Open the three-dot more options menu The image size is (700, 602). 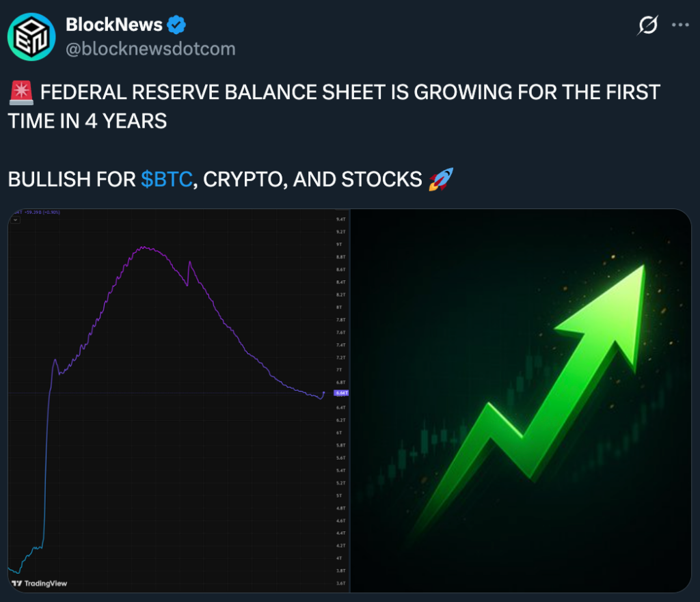pyautogui.click(x=680, y=25)
